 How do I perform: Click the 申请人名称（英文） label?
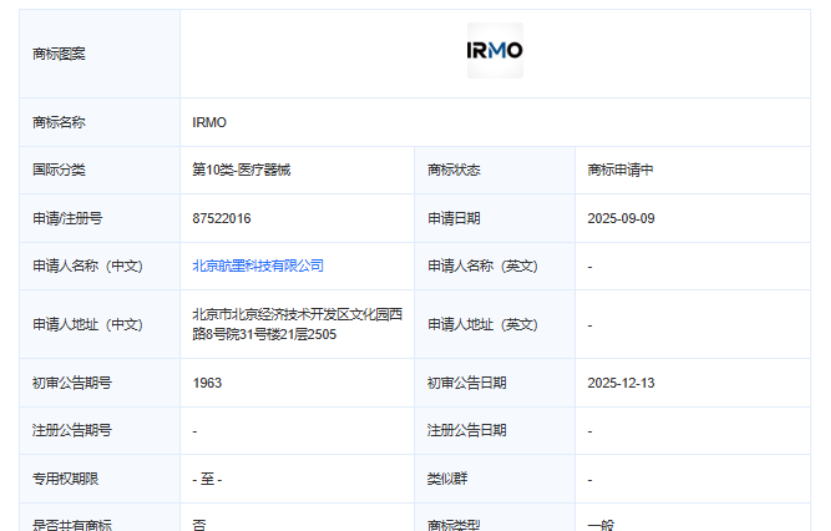482,266
